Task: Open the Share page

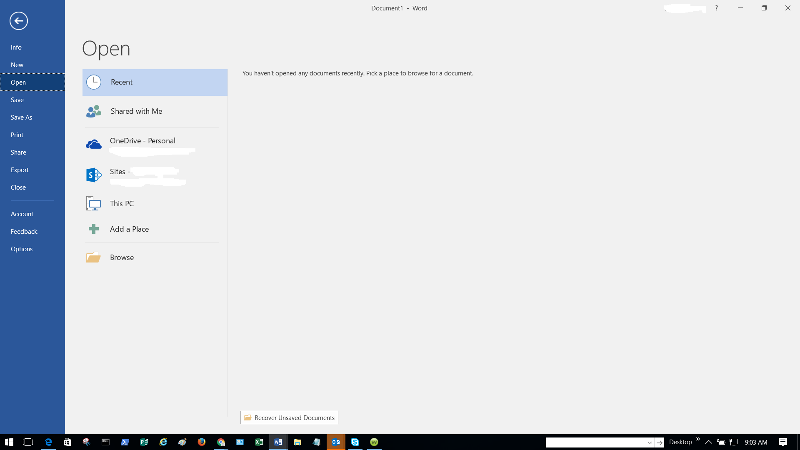Action: coord(18,153)
